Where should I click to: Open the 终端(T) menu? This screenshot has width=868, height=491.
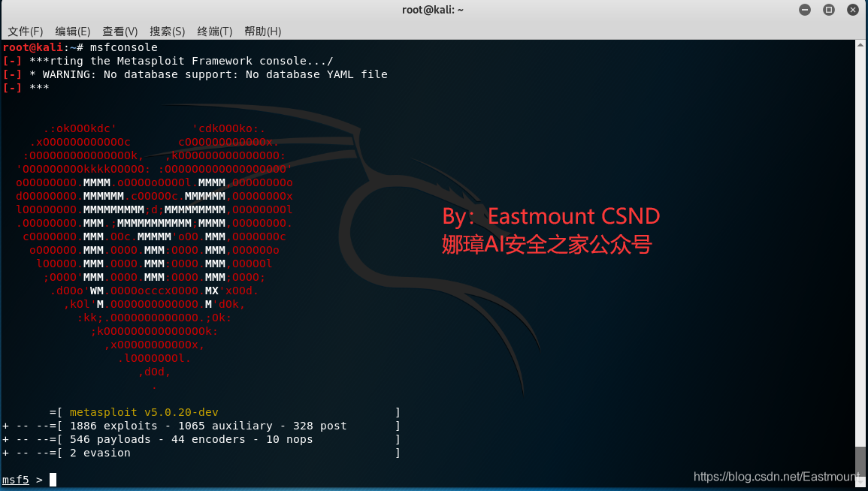tap(215, 32)
